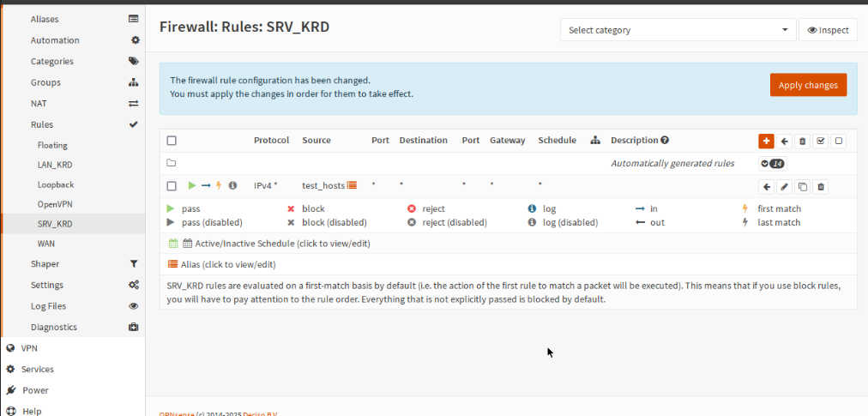Click the orange add rule plus button

766,141
